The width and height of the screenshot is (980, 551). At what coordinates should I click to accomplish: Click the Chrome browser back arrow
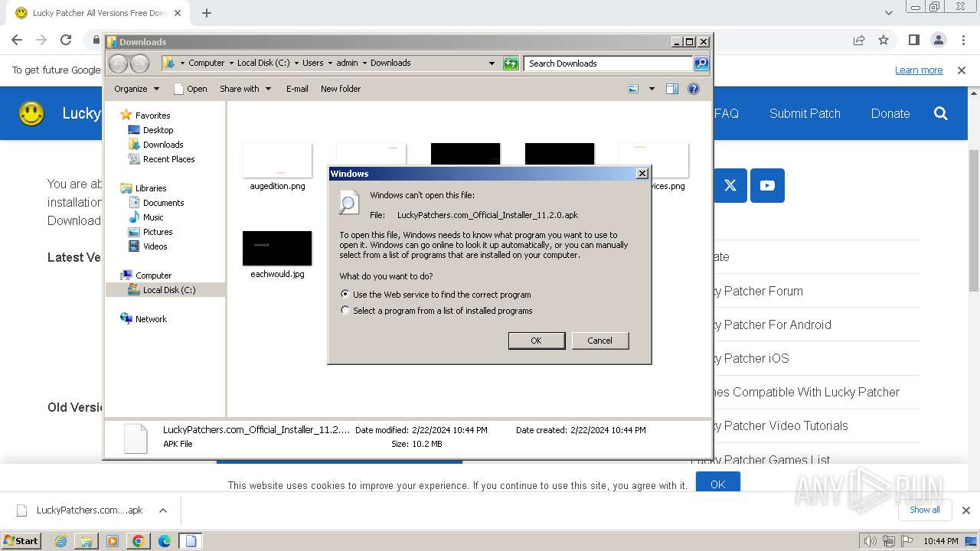[17, 40]
